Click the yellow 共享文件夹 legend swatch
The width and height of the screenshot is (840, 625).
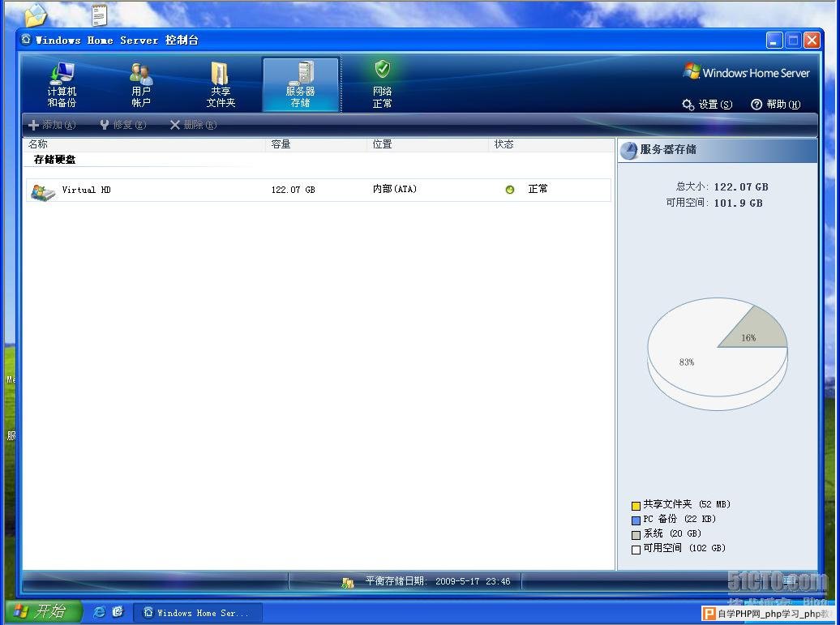tap(636, 506)
